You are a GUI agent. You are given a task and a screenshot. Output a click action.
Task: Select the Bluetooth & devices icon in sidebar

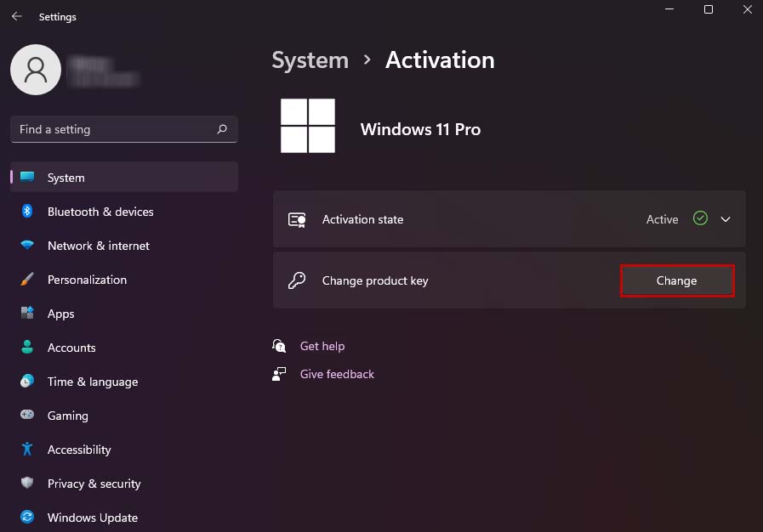point(26,212)
